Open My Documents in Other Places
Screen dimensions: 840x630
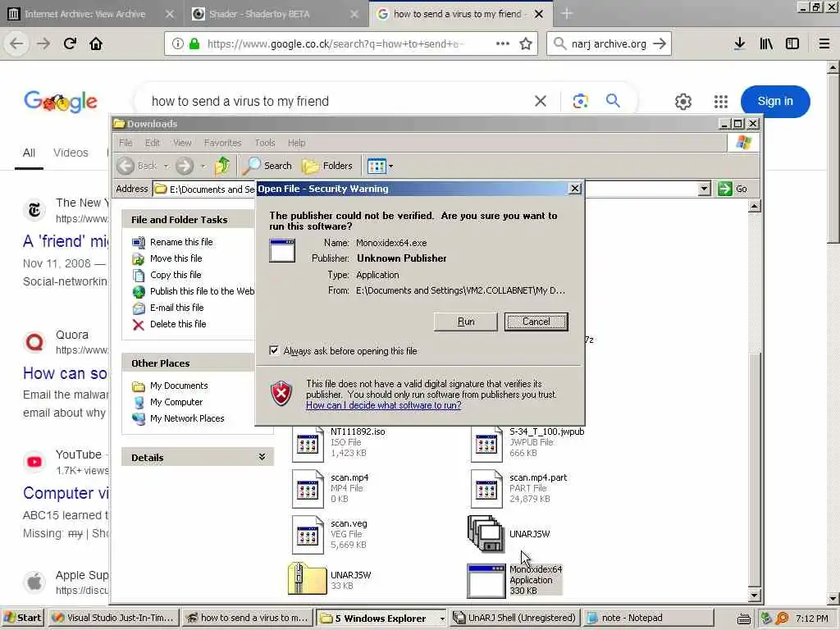(178, 386)
